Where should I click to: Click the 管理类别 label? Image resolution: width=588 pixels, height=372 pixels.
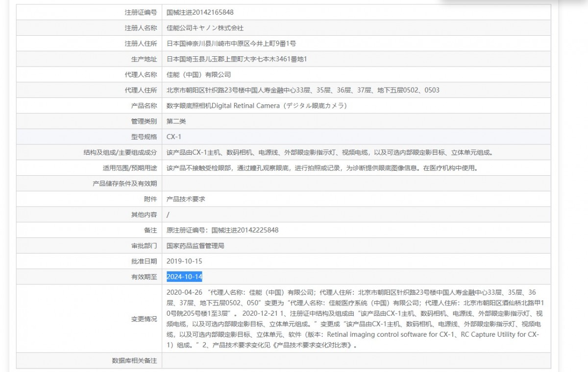tap(144, 121)
